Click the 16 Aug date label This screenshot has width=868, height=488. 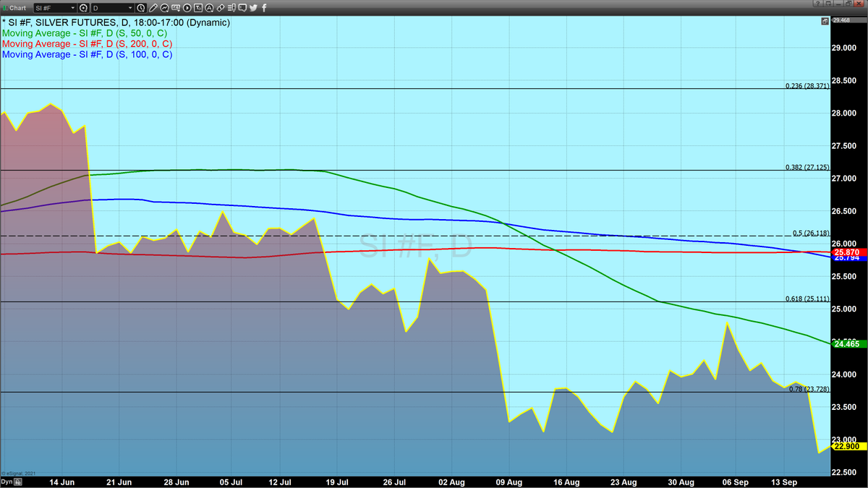tap(566, 481)
